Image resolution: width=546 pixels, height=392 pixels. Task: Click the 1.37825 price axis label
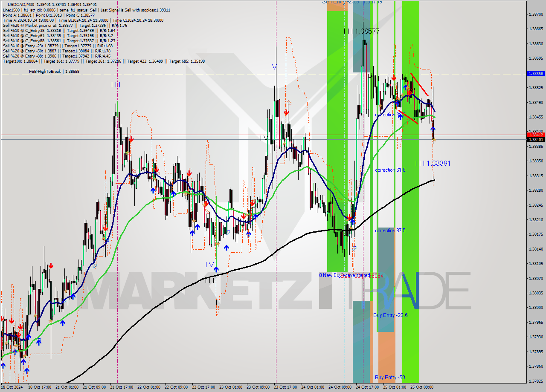(x=535, y=381)
